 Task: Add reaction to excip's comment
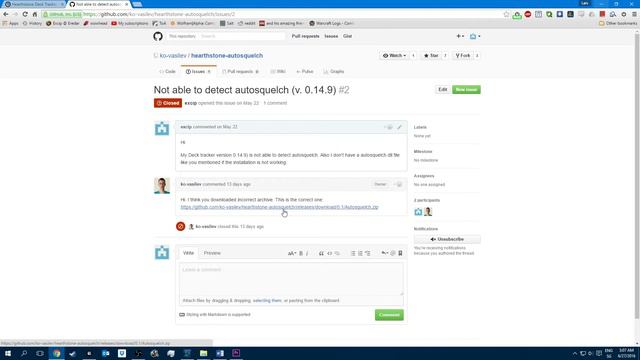pos(389,127)
